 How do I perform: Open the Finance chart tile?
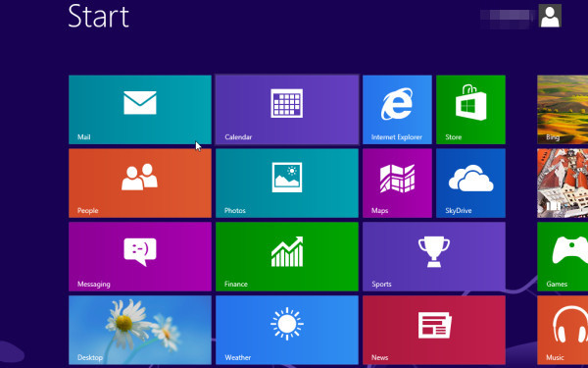click(287, 257)
